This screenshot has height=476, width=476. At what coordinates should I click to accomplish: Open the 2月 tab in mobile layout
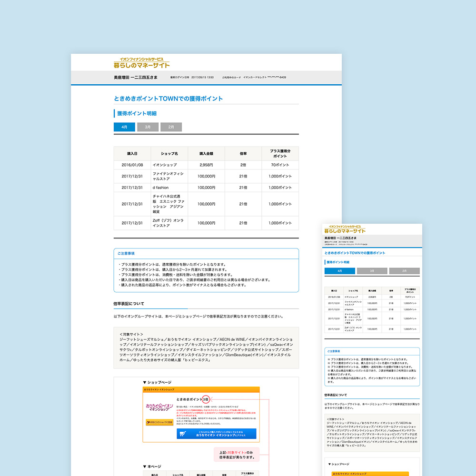404,271
